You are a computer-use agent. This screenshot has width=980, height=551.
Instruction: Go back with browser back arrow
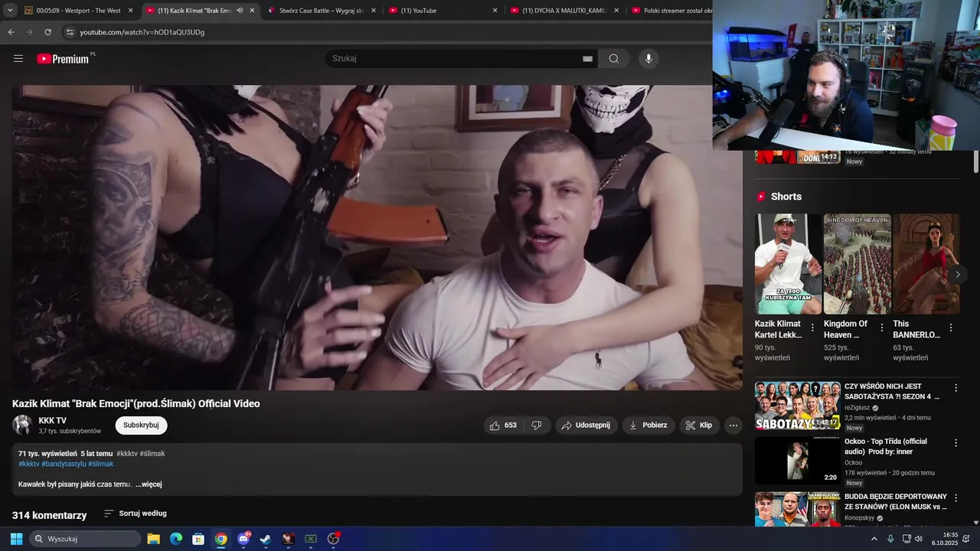pos(11,32)
